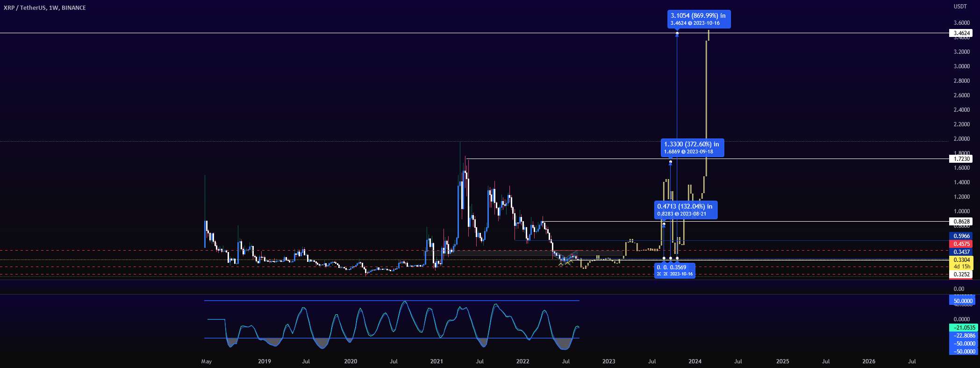Click the blue 0.5966 price label
This screenshot has height=368, width=980.
point(960,237)
